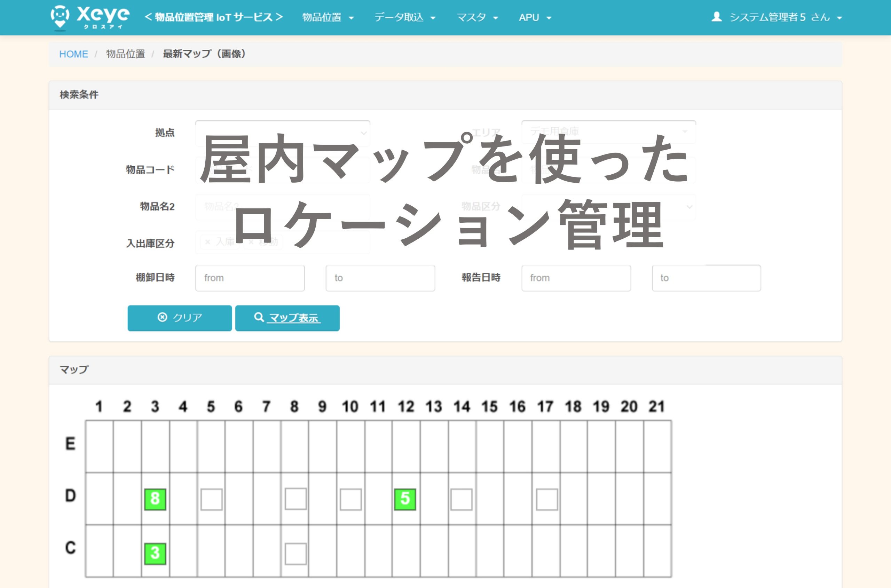Open the 物品位置 menu
Screen dimensions: 891x588
pyautogui.click(x=328, y=18)
